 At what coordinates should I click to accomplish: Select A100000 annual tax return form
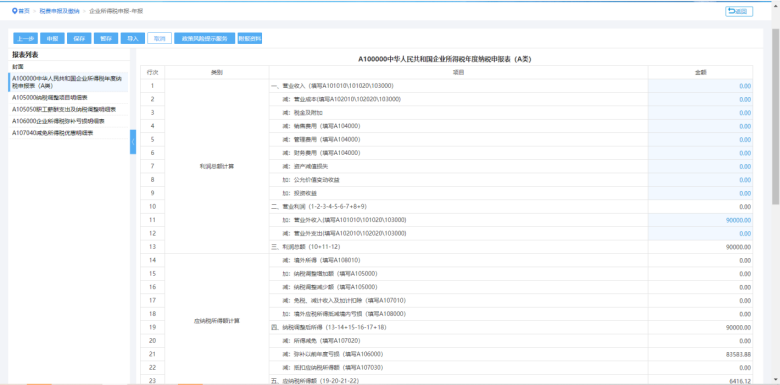point(68,82)
